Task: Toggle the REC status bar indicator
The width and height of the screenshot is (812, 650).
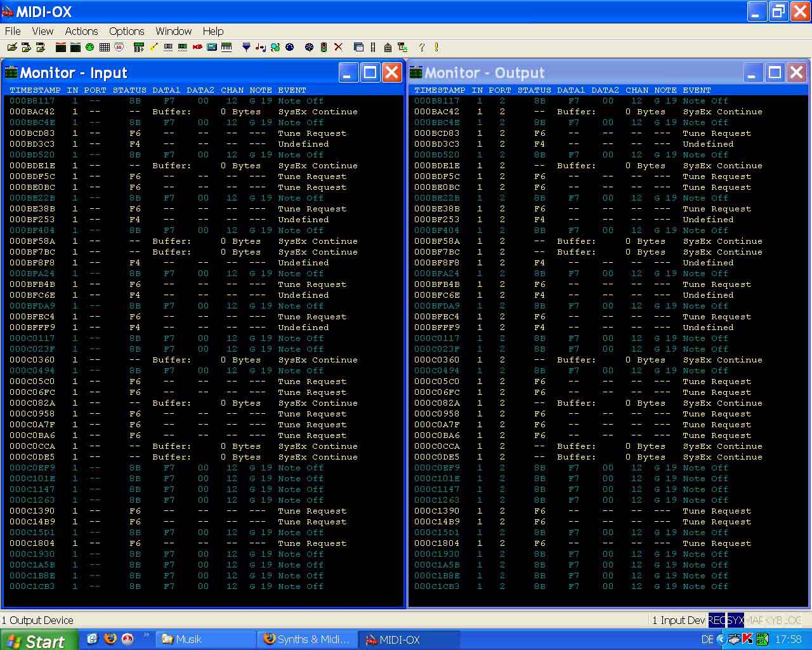Action: pyautogui.click(x=717, y=620)
